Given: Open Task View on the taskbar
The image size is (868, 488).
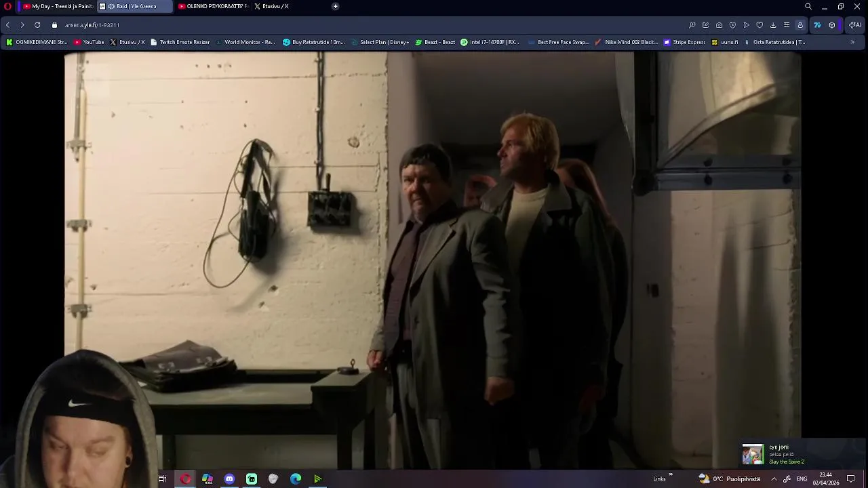Looking at the screenshot, I should click(162, 479).
